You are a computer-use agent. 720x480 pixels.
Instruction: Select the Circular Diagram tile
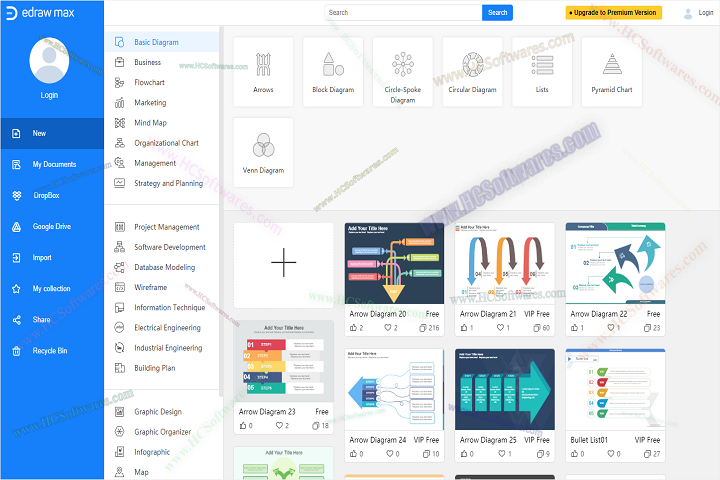472,72
